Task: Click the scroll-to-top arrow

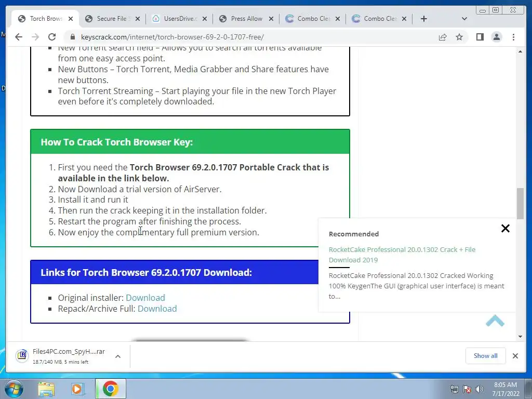Action: click(495, 321)
